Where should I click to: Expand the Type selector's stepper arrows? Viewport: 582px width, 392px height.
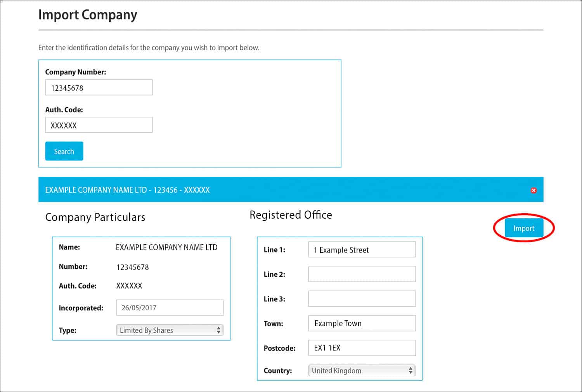coord(220,330)
